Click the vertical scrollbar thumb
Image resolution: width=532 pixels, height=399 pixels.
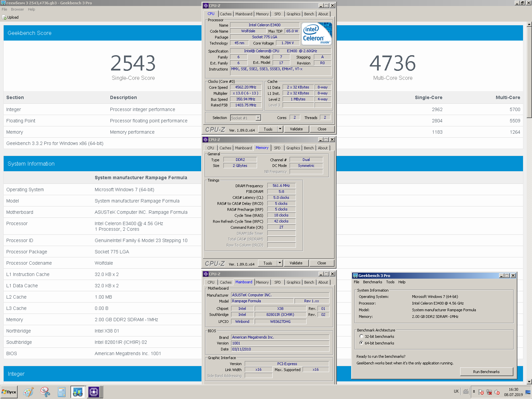[x=529, y=72]
